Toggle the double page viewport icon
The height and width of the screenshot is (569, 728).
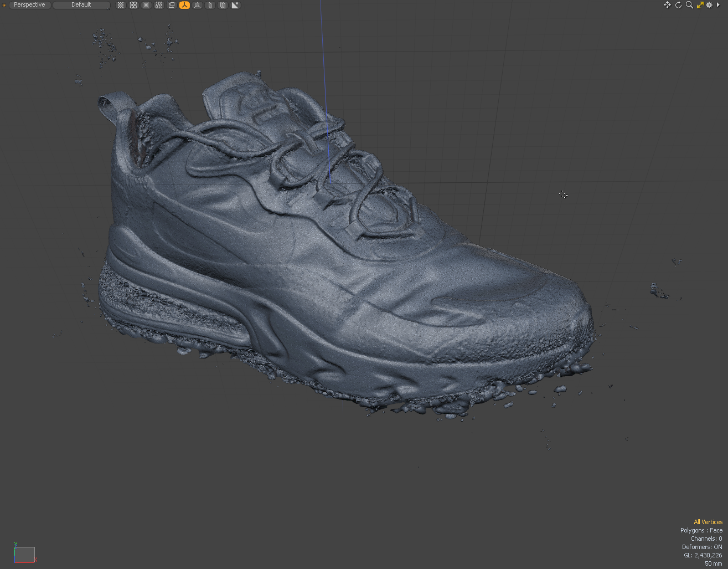[223, 5]
